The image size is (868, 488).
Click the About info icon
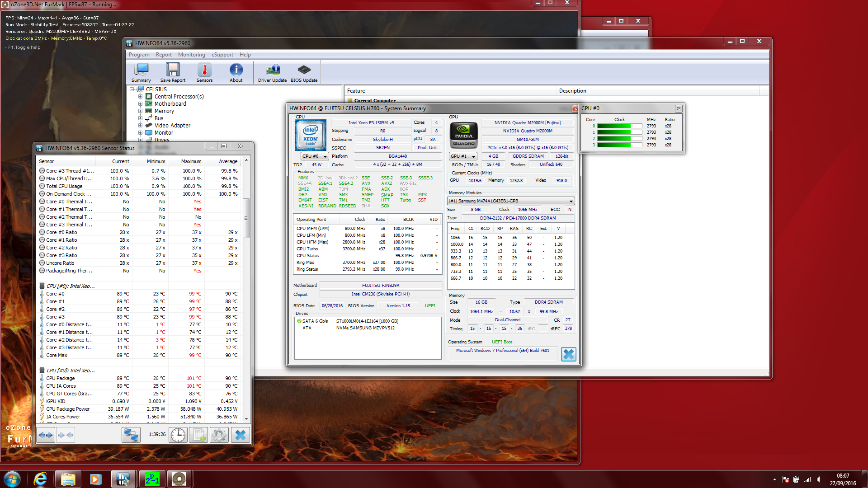coord(236,72)
